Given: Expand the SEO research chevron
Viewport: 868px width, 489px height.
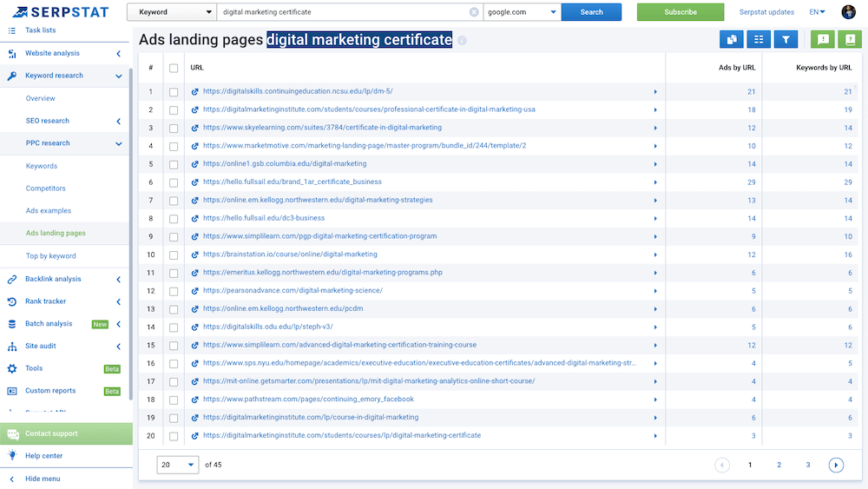Looking at the screenshot, I should [x=118, y=122].
